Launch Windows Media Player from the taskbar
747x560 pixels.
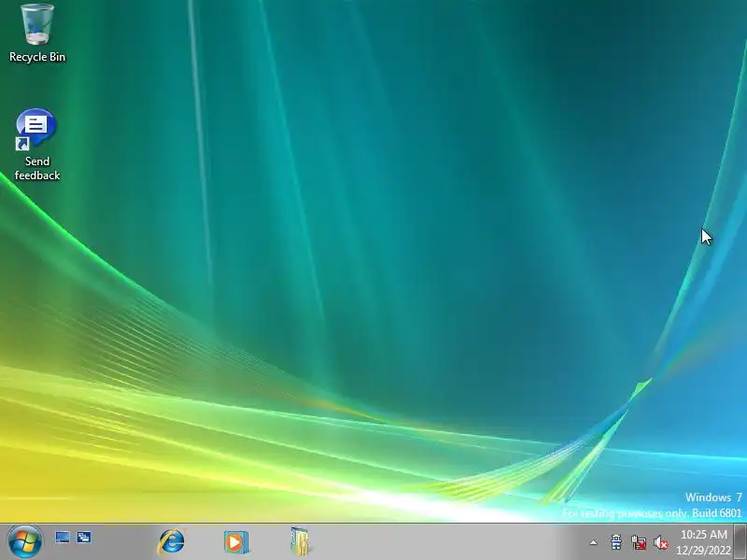[x=236, y=542]
